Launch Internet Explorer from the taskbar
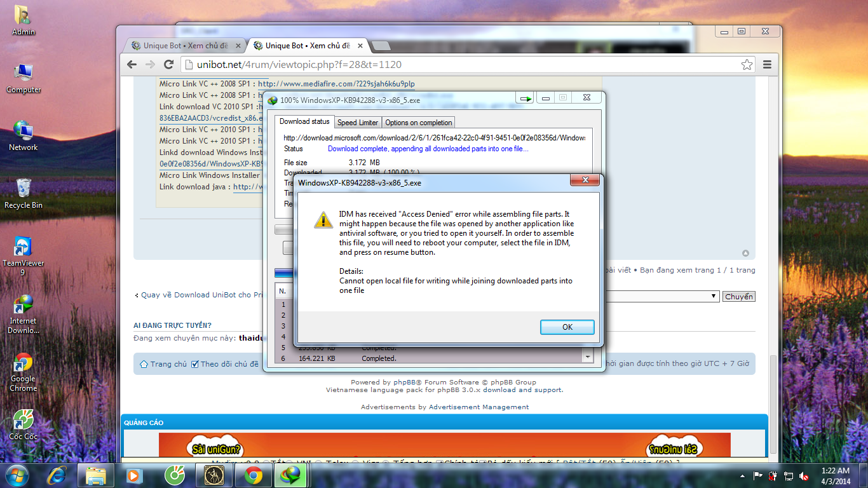This screenshot has height=488, width=868. pyautogui.click(x=57, y=475)
